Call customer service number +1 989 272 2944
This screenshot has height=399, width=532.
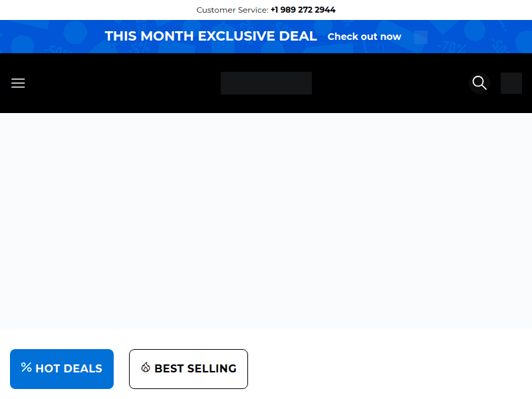click(x=303, y=10)
